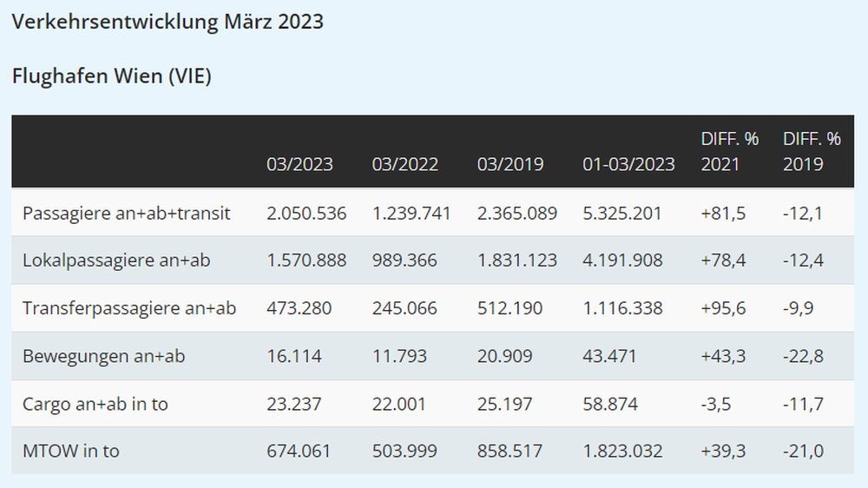Click the value '25.197'
Image resolution: width=868 pixels, height=488 pixels.
point(505,404)
